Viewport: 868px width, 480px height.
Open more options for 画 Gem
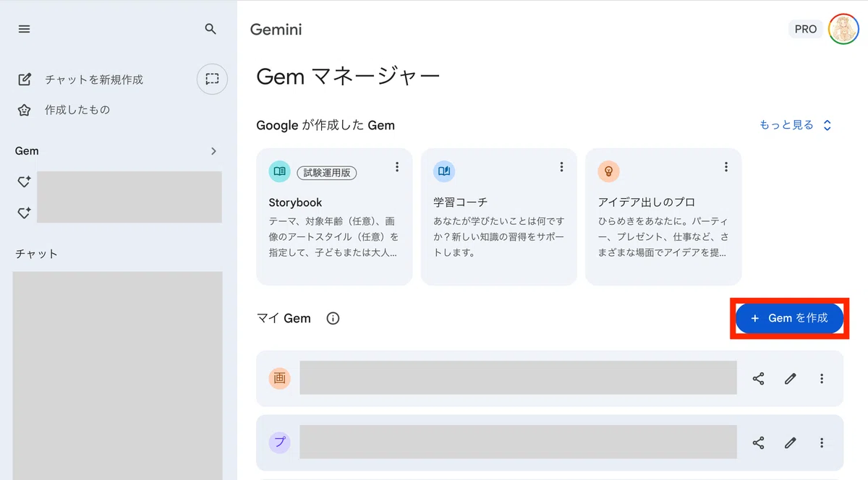pyautogui.click(x=822, y=379)
